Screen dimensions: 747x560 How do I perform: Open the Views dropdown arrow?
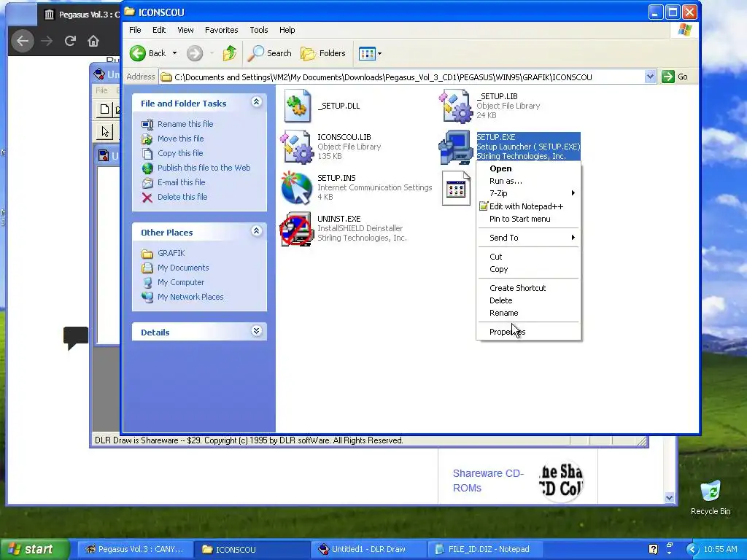tap(379, 53)
